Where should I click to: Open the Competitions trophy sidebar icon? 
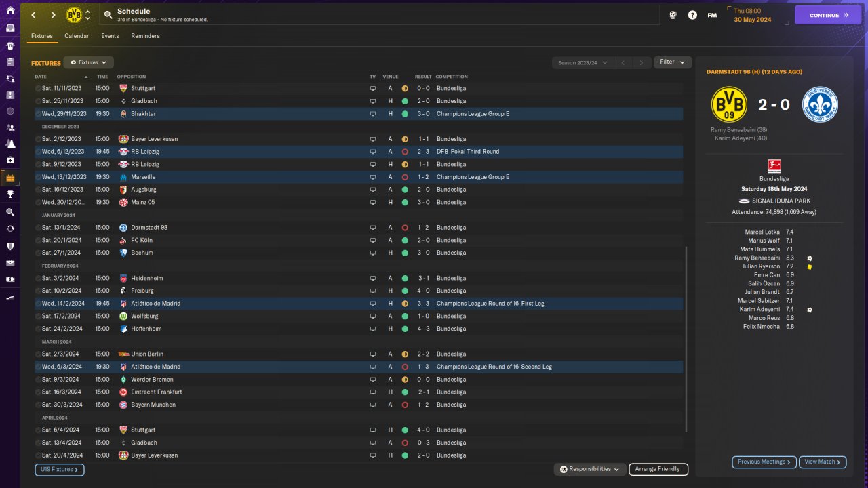point(10,195)
